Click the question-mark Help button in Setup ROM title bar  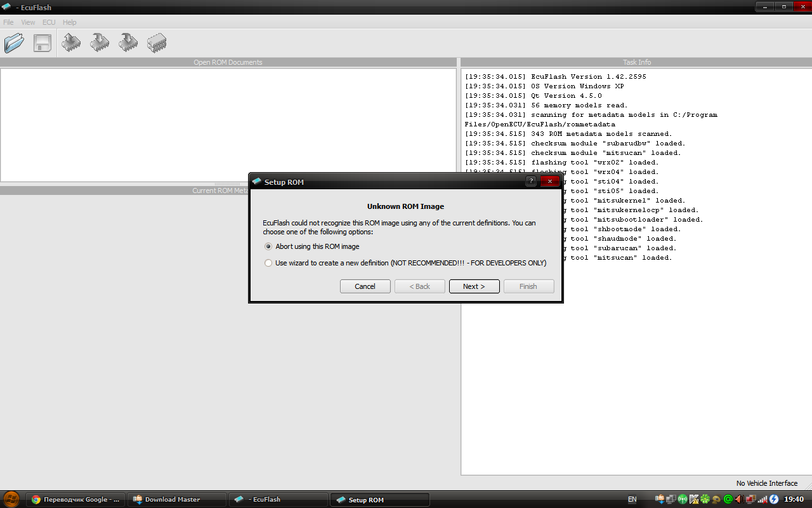(x=531, y=182)
